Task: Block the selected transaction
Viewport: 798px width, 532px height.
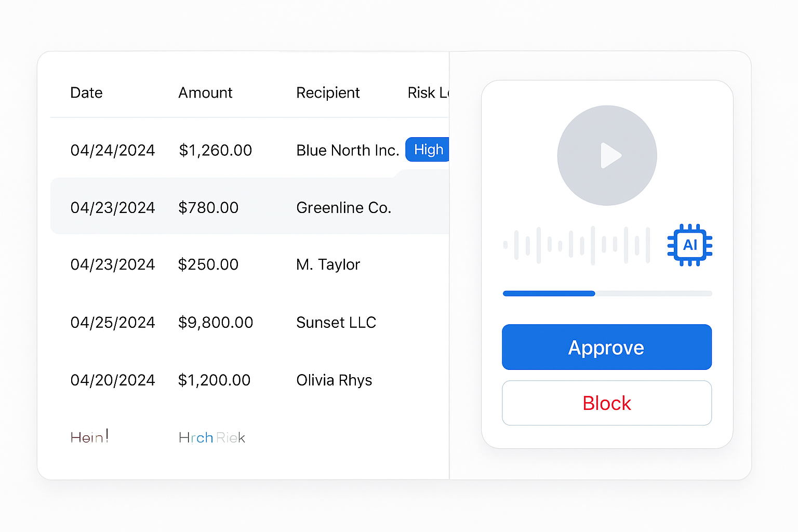Action: click(607, 403)
